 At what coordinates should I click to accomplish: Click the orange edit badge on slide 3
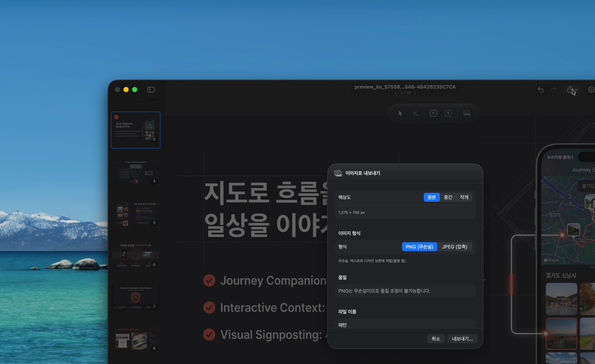[x=116, y=117]
